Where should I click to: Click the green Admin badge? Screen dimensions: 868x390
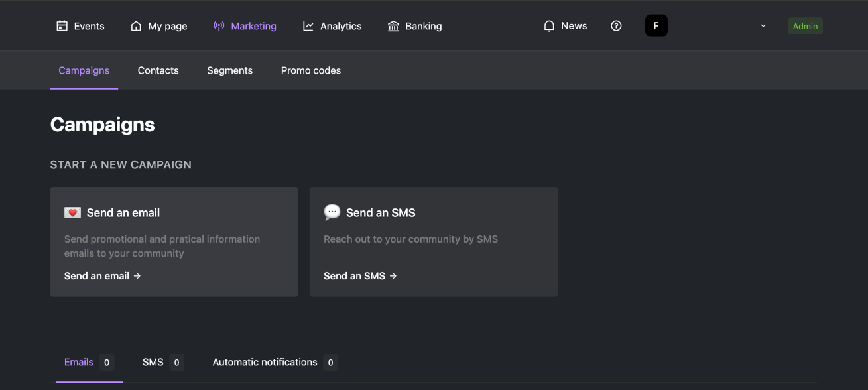tap(805, 26)
